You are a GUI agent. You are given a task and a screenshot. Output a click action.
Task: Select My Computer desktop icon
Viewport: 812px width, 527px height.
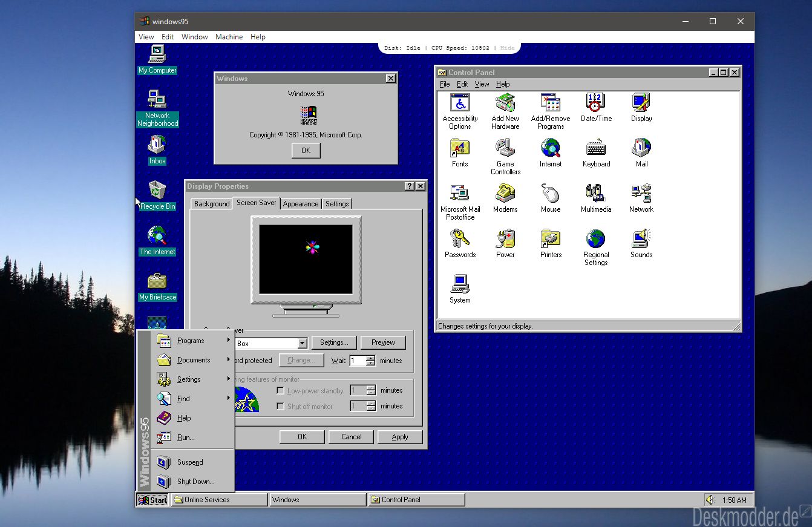[x=157, y=59]
